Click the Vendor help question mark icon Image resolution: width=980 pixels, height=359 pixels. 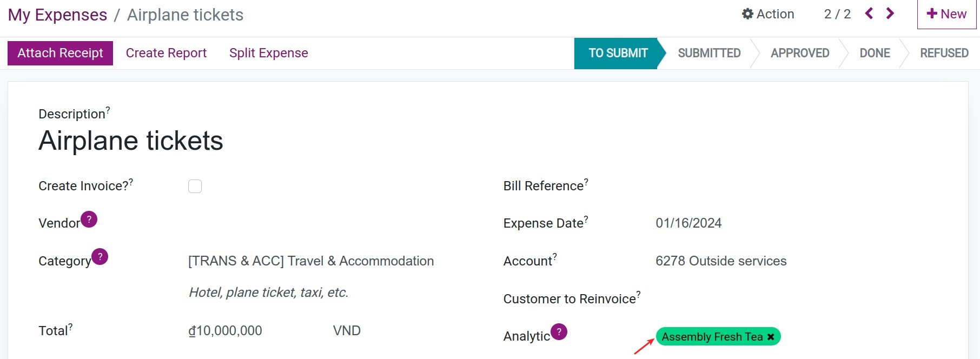point(89,220)
